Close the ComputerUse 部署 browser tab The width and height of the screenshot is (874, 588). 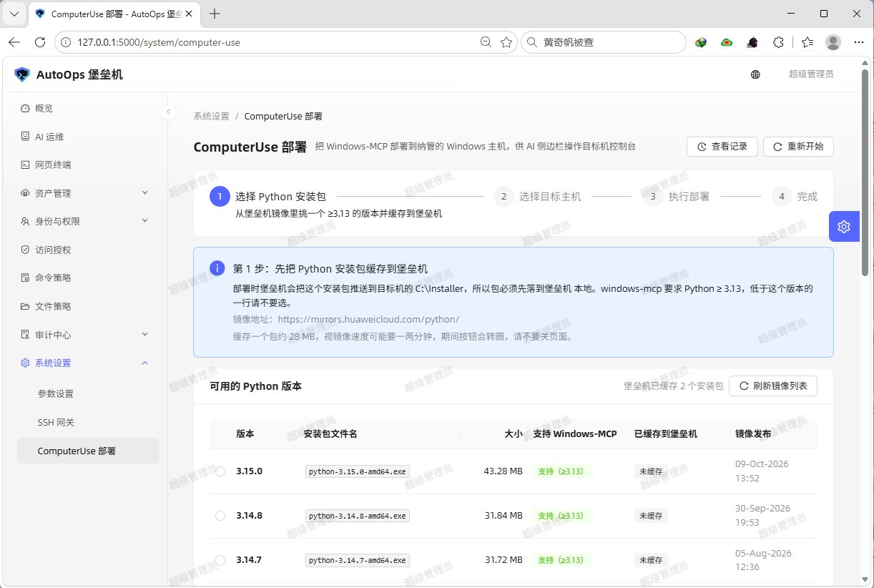[x=190, y=14]
